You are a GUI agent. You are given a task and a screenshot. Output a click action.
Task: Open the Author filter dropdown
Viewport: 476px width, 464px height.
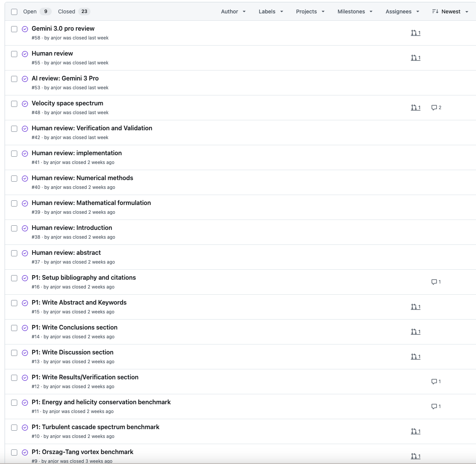point(233,11)
